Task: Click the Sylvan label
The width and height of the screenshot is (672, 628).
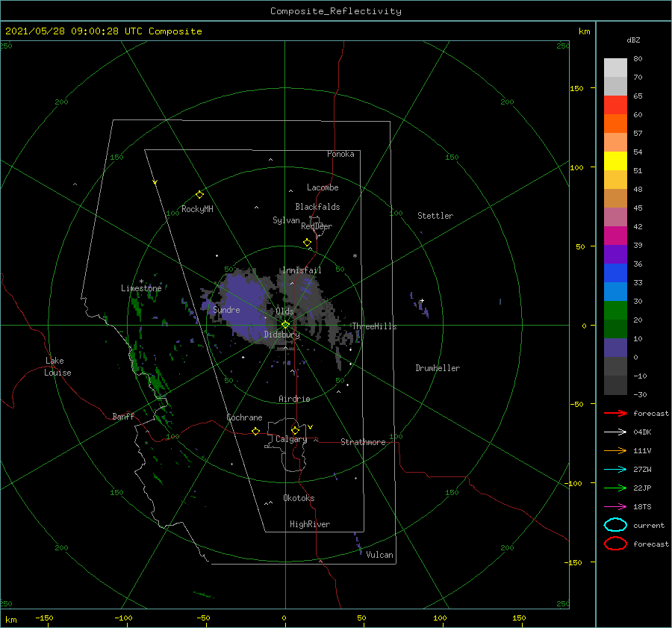Action: pyautogui.click(x=286, y=220)
